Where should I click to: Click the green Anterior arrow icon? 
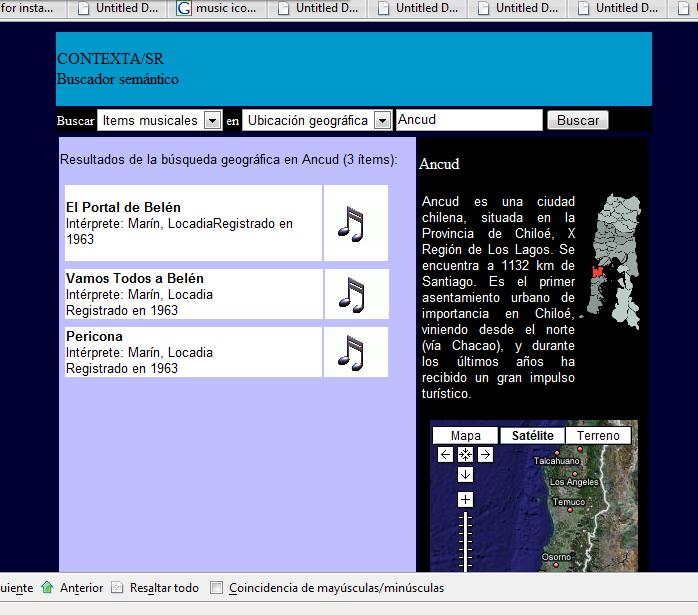[x=47, y=587]
